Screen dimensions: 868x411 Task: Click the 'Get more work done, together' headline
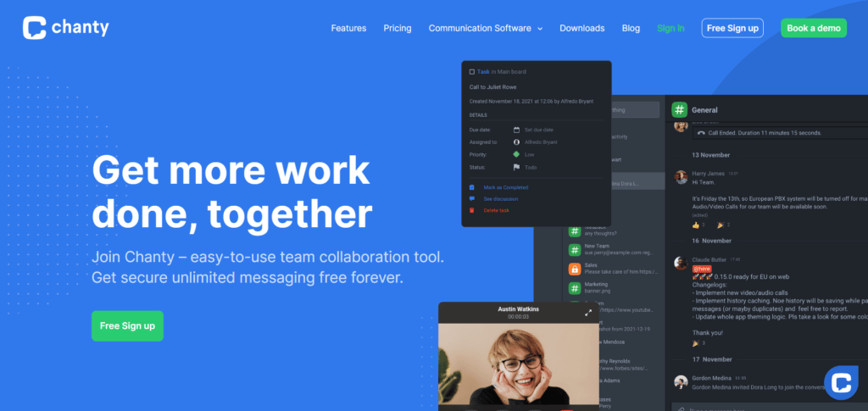pos(232,192)
